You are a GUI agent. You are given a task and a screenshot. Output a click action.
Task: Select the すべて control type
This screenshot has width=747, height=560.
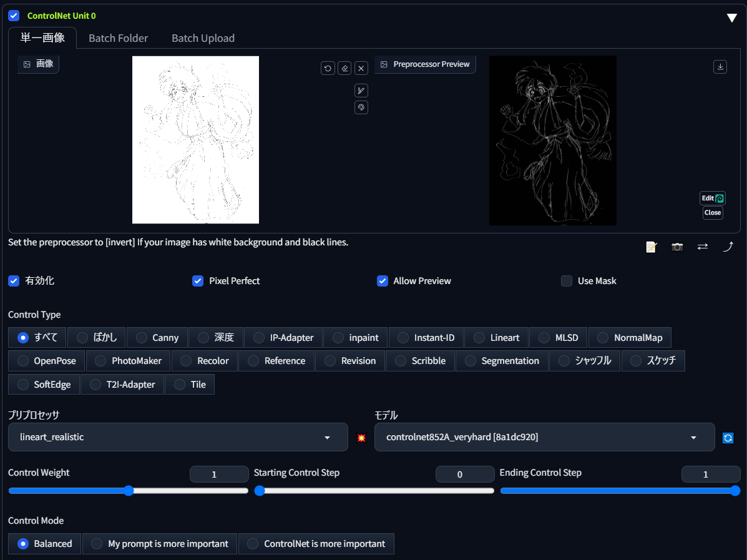[37, 337]
